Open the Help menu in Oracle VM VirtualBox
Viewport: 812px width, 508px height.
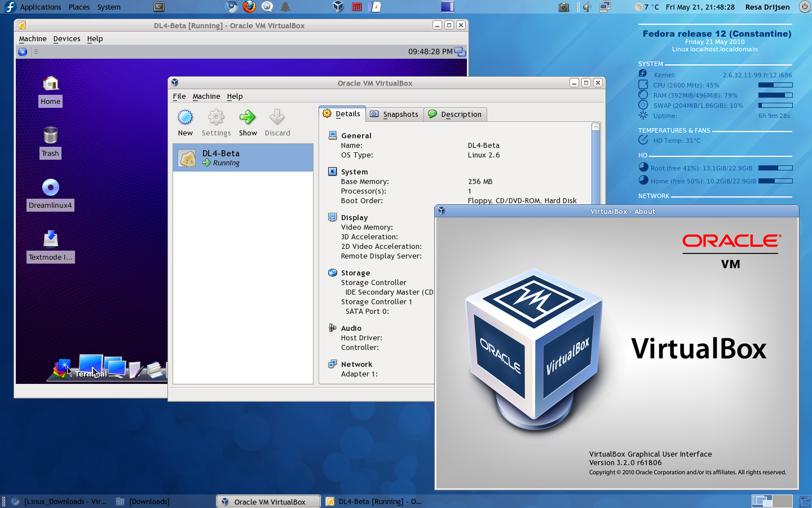coord(235,97)
